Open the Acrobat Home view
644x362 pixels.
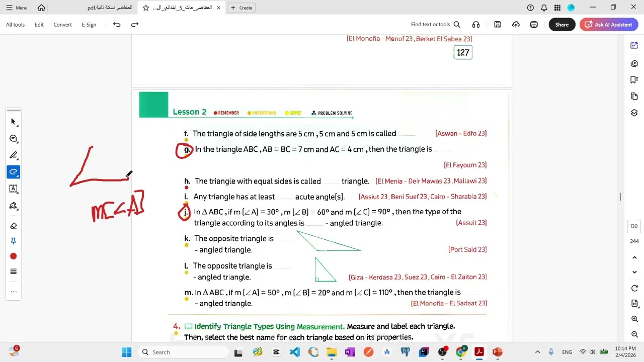coord(41,8)
